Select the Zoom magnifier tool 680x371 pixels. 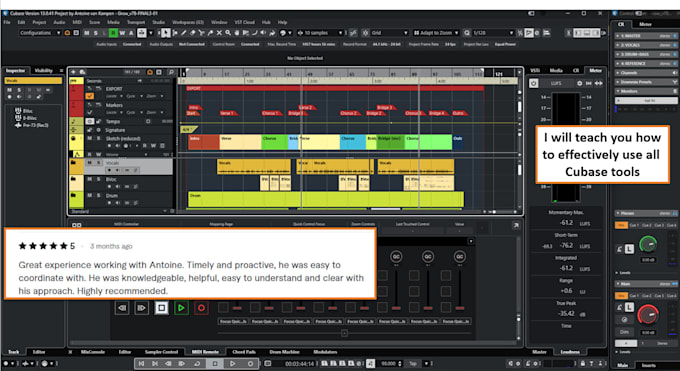(x=228, y=33)
